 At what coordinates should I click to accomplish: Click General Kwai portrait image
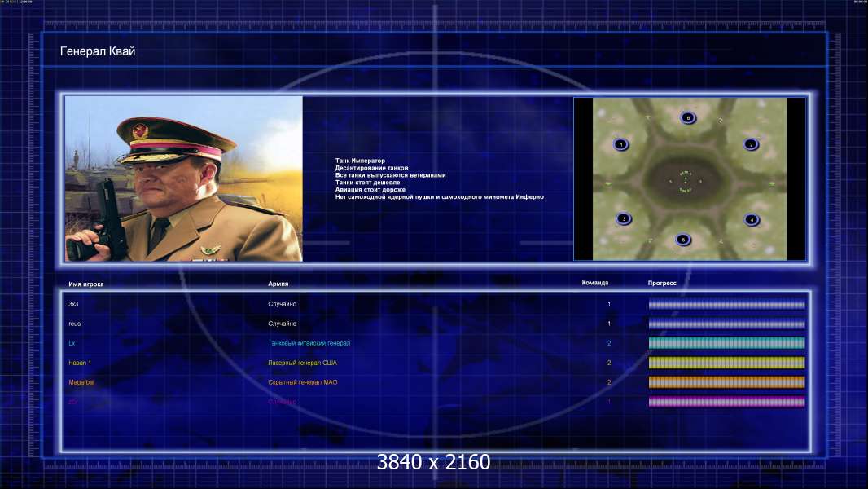pos(184,178)
